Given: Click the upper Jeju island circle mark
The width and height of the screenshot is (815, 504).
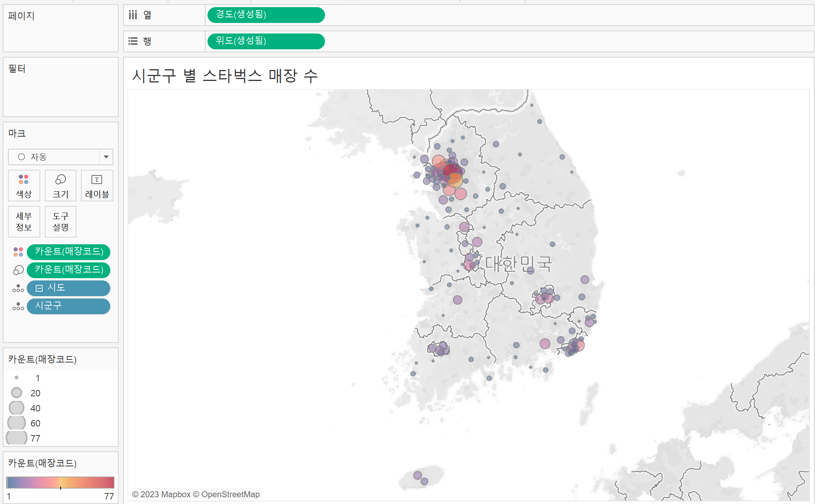Looking at the screenshot, I should pos(418,475).
